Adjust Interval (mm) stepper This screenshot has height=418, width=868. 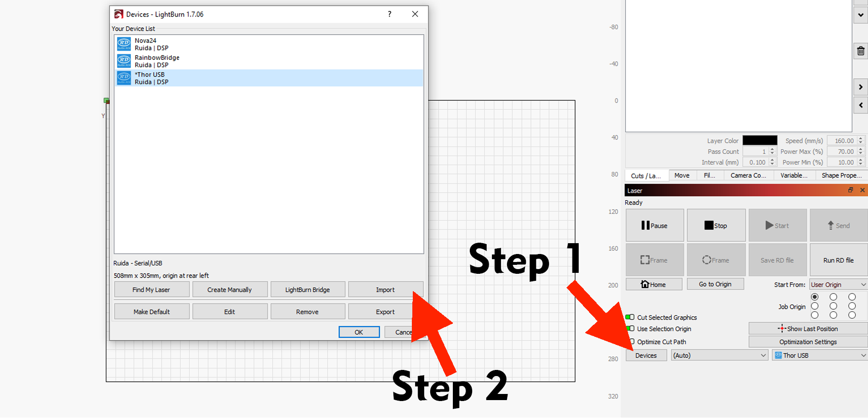pos(772,162)
